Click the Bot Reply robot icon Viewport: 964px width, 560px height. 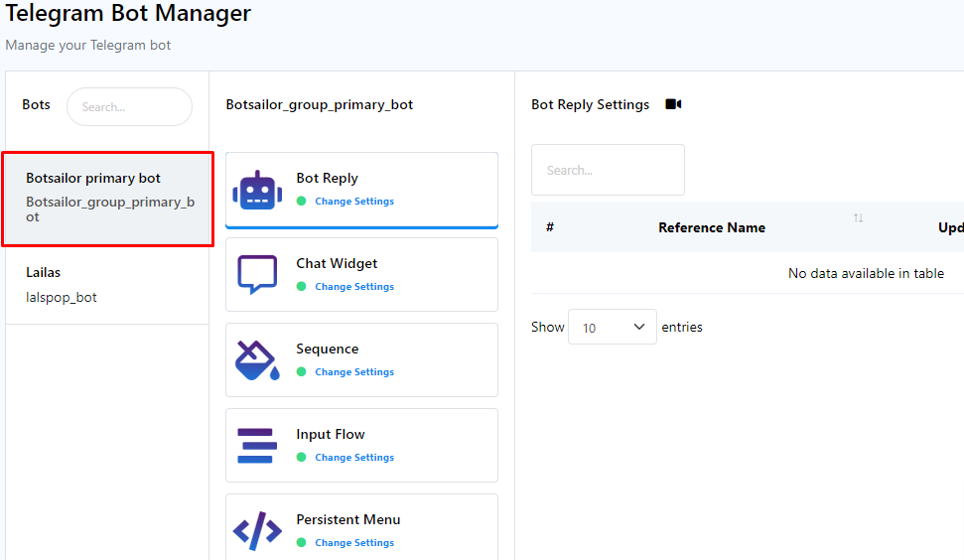[x=257, y=191]
